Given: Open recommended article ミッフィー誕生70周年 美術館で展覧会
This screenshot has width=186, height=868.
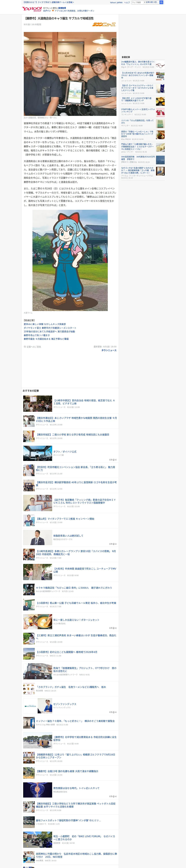Looking at the screenshot, I should (75, 721).
